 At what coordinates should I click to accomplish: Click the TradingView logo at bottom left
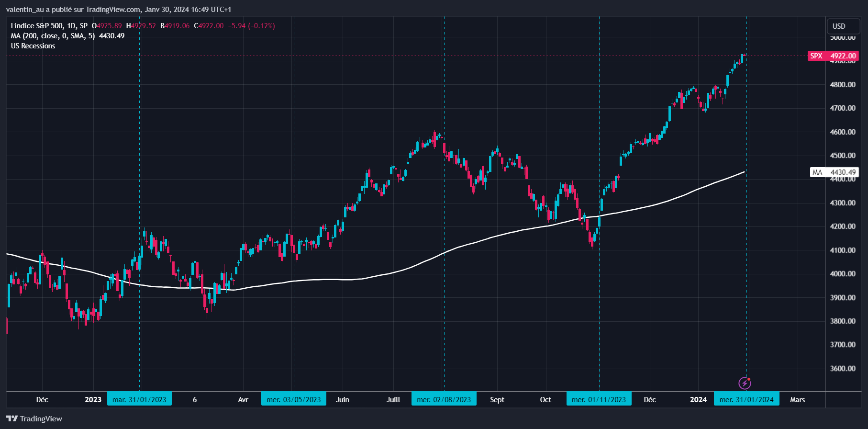coord(34,418)
